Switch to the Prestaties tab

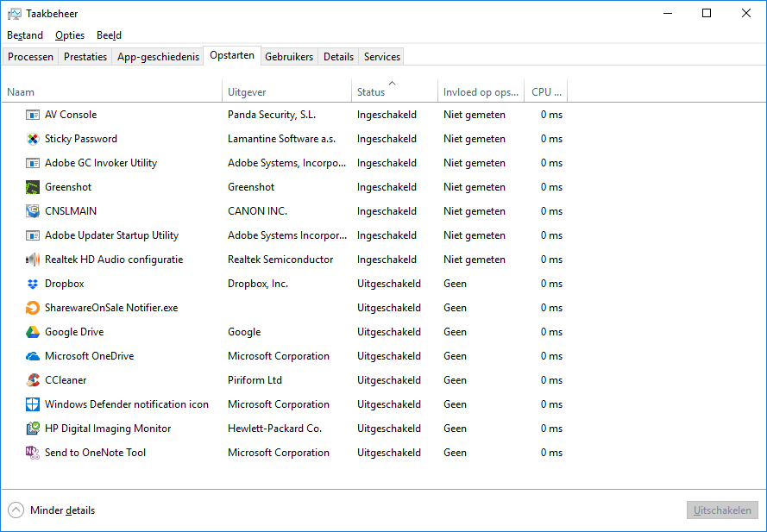[x=85, y=57]
